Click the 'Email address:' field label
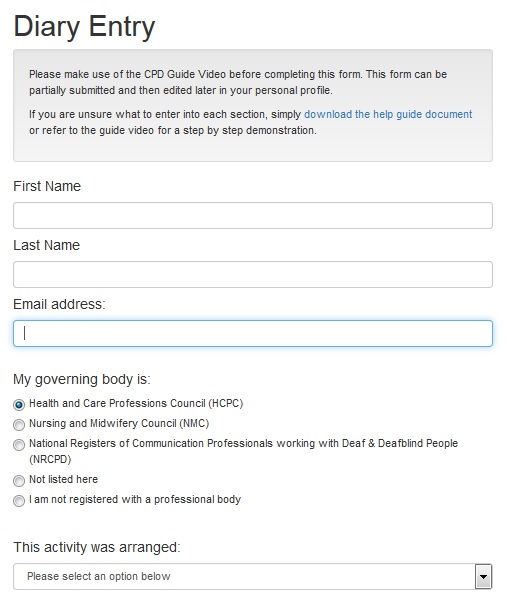The width and height of the screenshot is (509, 607). [59, 304]
